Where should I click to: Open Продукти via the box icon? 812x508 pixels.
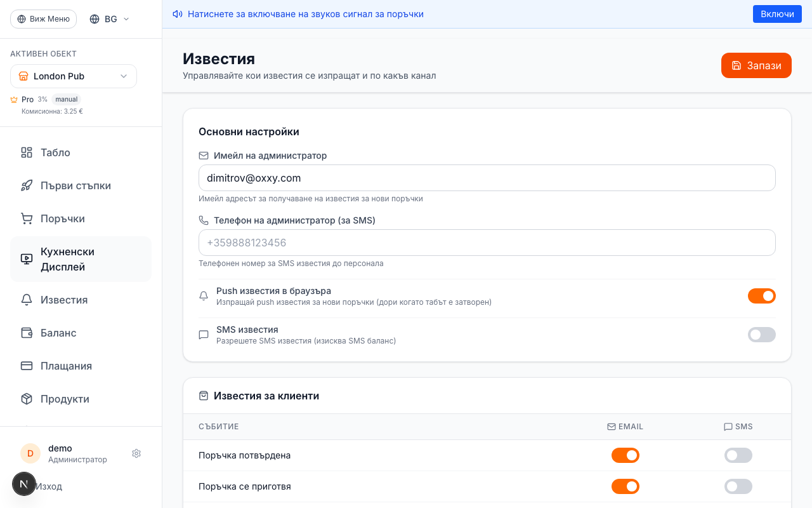point(26,399)
